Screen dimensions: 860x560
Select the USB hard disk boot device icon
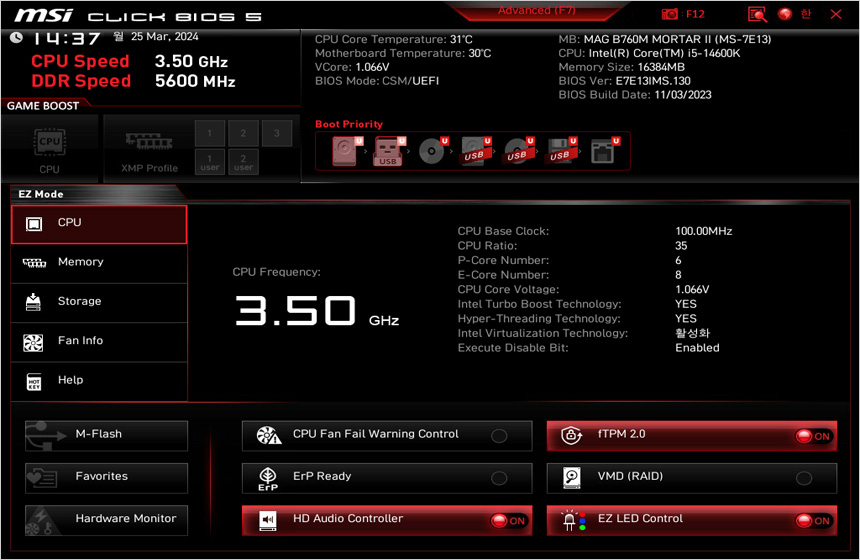(x=475, y=151)
